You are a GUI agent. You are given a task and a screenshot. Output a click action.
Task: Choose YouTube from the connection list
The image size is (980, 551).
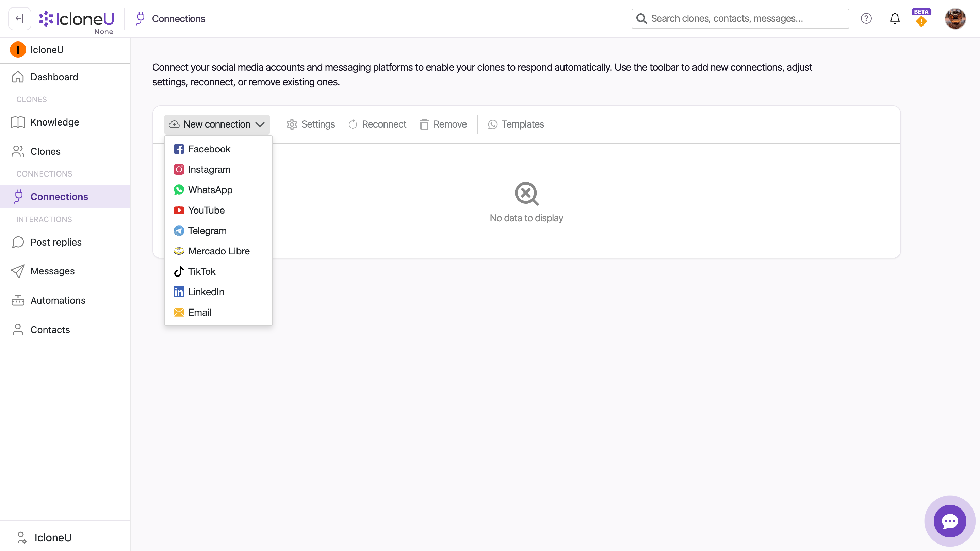pos(218,210)
